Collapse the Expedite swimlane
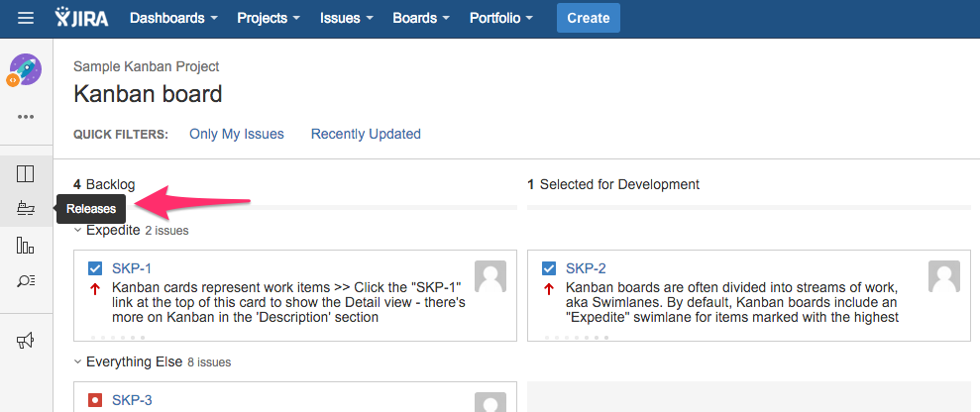The width and height of the screenshot is (980, 412). [x=78, y=231]
